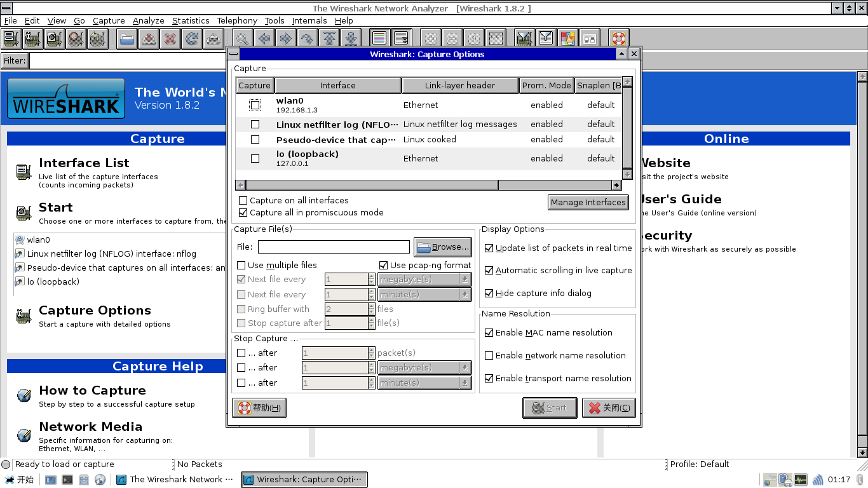Check the lo (loopback) capture checkbox

[255, 159]
